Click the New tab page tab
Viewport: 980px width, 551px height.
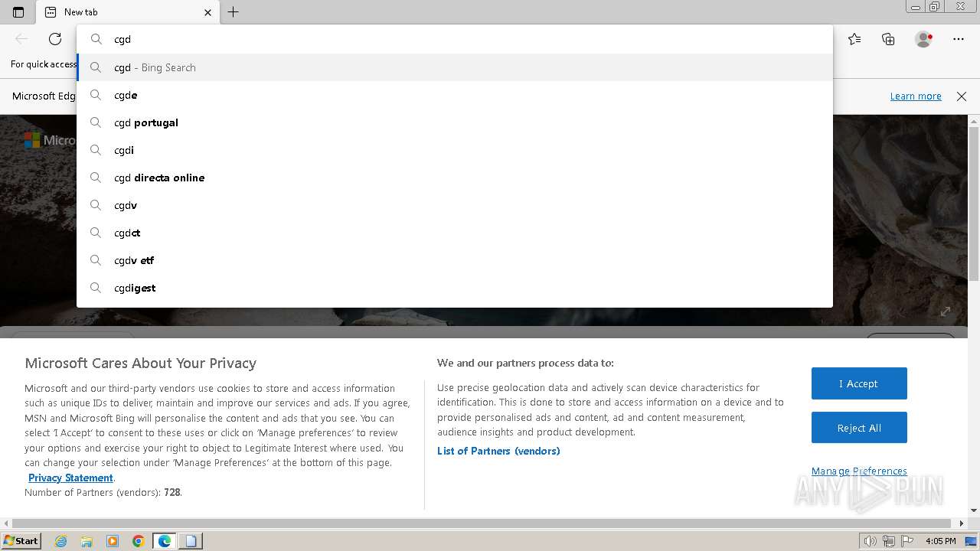click(x=129, y=12)
